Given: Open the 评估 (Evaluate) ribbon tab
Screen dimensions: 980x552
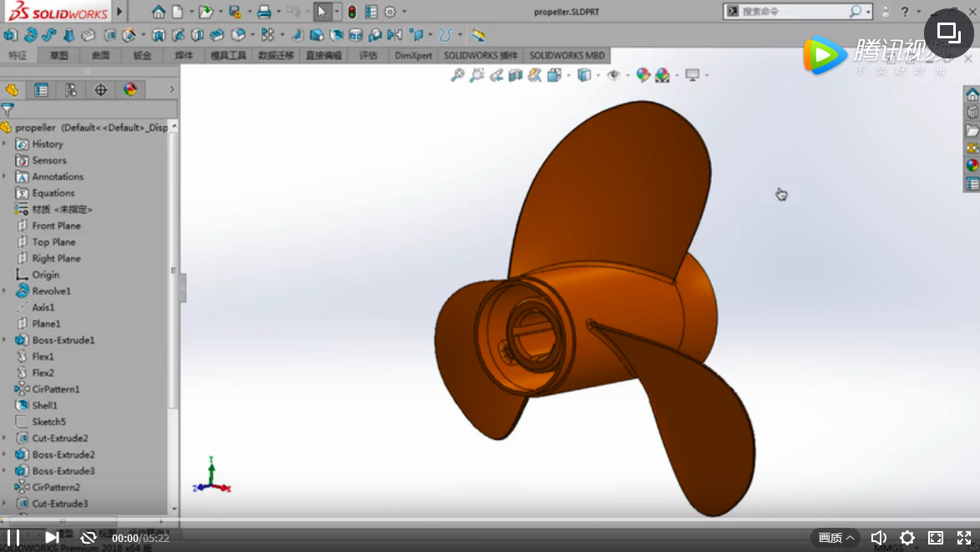Looking at the screenshot, I should (x=368, y=56).
